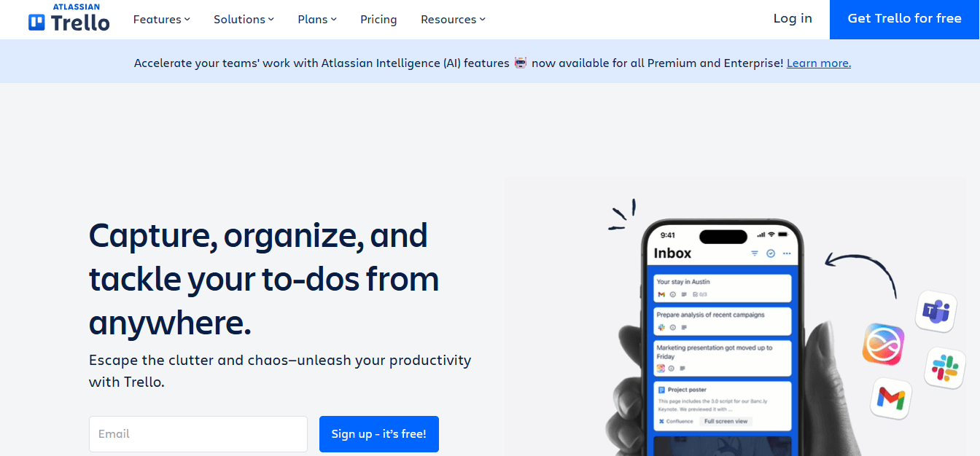980x456 pixels.
Task: Expand the Solutions menu
Action: pos(244,20)
